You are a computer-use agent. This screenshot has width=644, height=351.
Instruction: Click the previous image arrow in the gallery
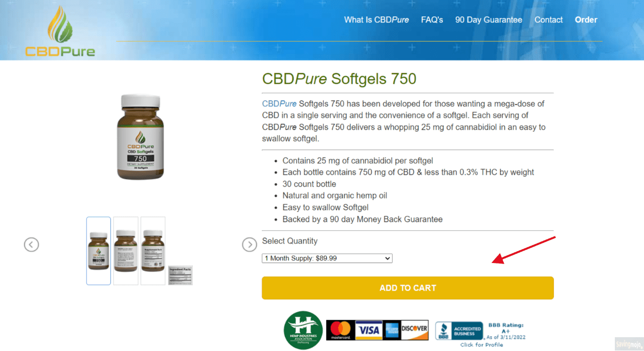pyautogui.click(x=31, y=245)
